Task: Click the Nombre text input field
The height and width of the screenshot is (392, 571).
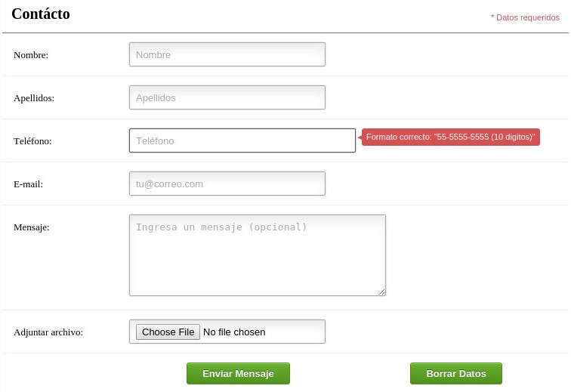Action: point(227,54)
